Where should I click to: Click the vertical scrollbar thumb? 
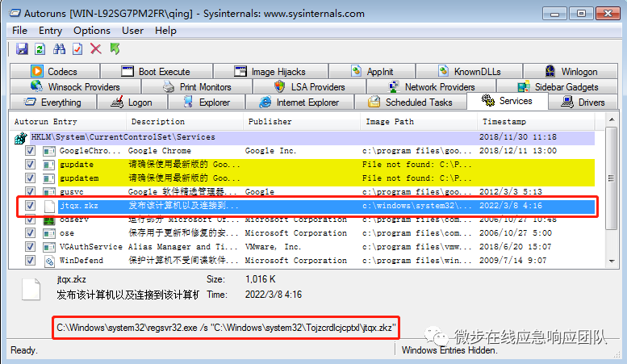click(612, 178)
